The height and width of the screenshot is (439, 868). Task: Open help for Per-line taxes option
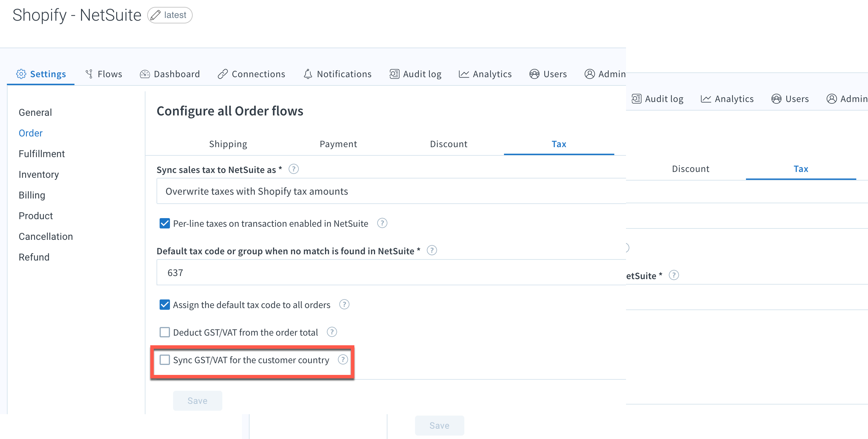(x=382, y=223)
